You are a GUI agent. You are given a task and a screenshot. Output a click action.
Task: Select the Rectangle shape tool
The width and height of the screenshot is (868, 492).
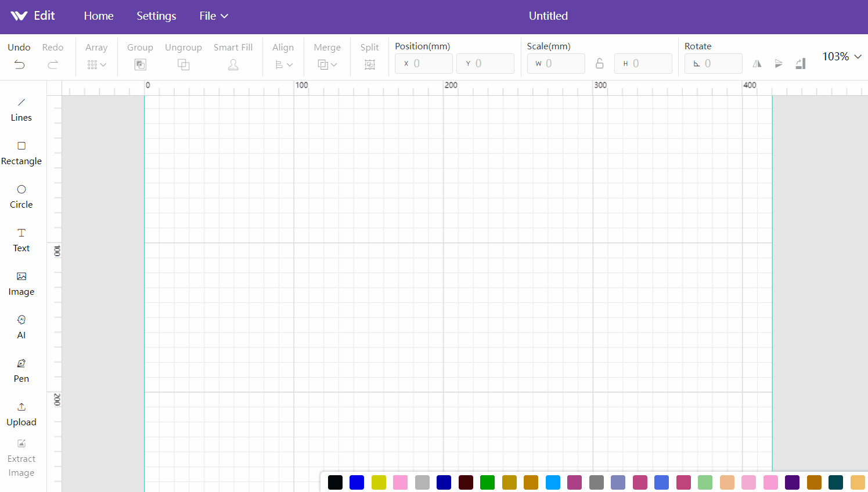pyautogui.click(x=21, y=153)
